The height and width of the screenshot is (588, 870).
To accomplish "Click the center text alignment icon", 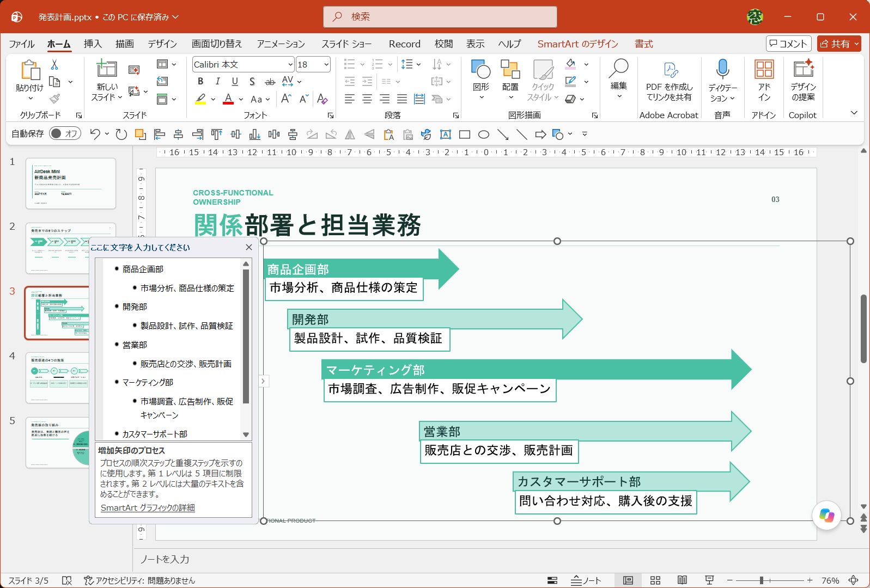I will 367,99.
